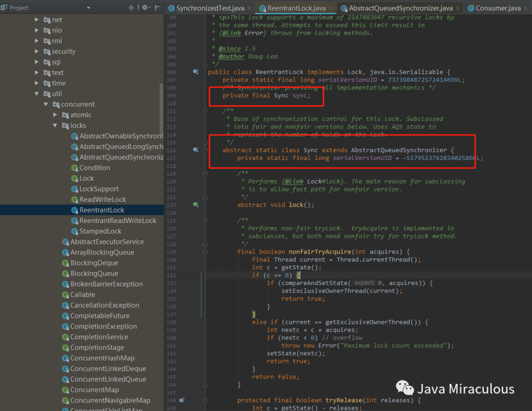Open BrokenBarrierException class in tree
Image resolution: width=532 pixels, height=411 pixels.
click(102, 284)
